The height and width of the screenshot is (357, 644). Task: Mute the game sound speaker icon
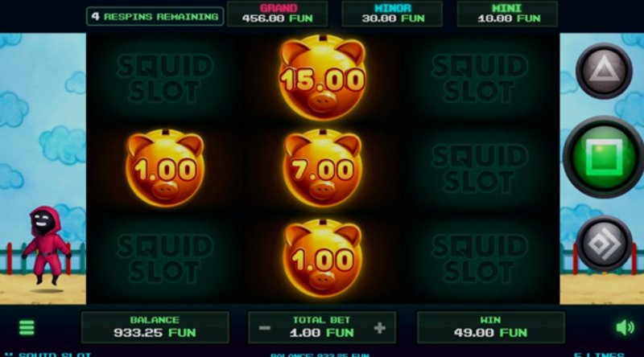tap(625, 327)
